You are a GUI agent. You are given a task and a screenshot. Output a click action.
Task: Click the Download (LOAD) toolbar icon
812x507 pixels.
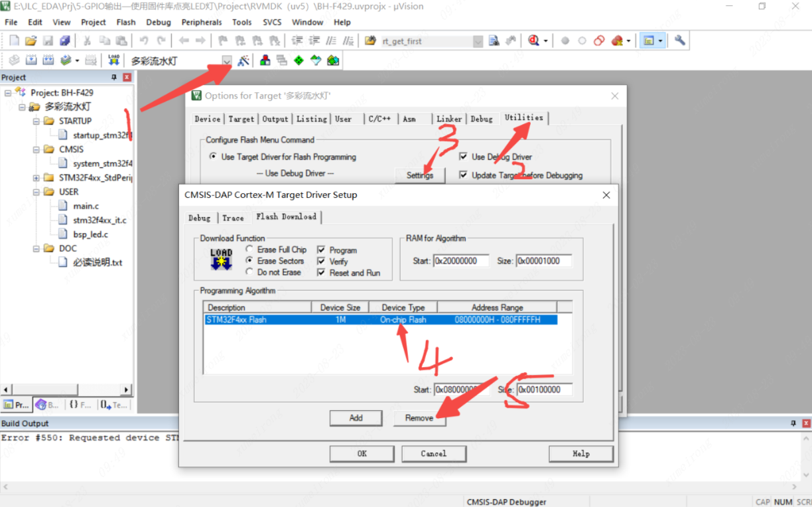113,60
